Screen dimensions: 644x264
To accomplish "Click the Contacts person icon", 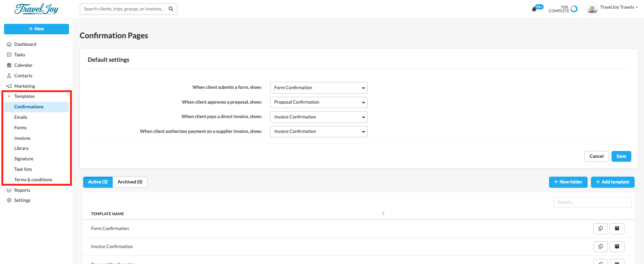I will (x=9, y=76).
